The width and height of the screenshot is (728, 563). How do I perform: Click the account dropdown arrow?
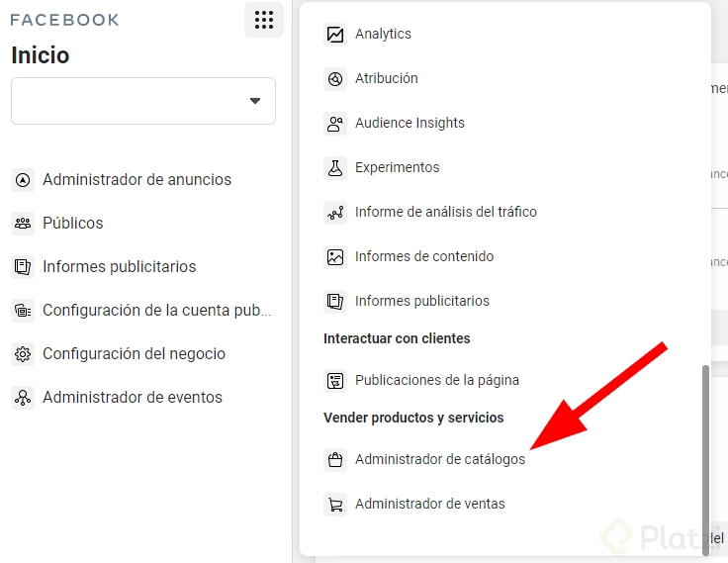click(255, 101)
